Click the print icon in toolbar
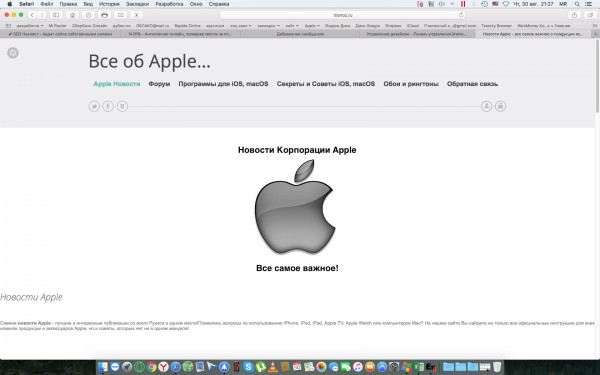Screen dimensions: 600x375 coord(104,15)
